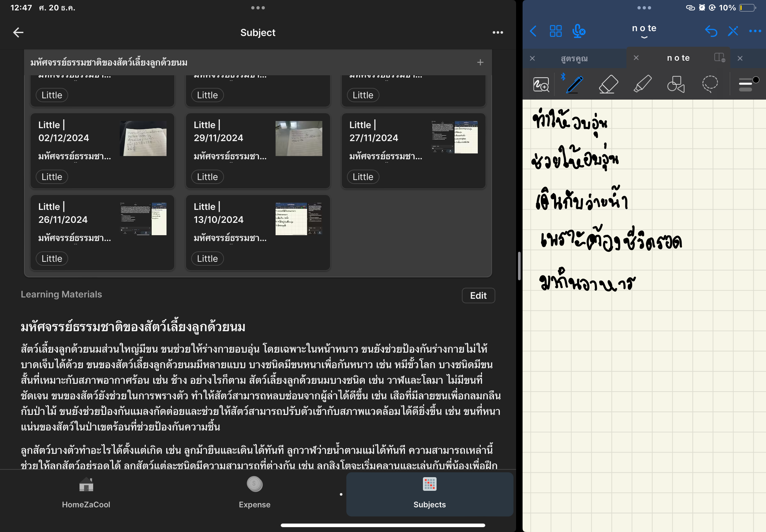Toggle stylus-only editing mode icon

pos(733,31)
